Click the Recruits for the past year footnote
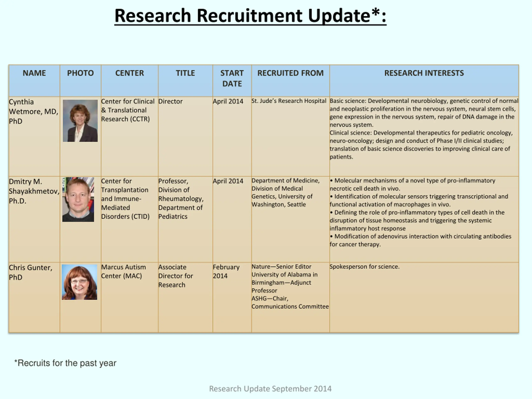532x399 pixels. pyautogui.click(x=65, y=363)
